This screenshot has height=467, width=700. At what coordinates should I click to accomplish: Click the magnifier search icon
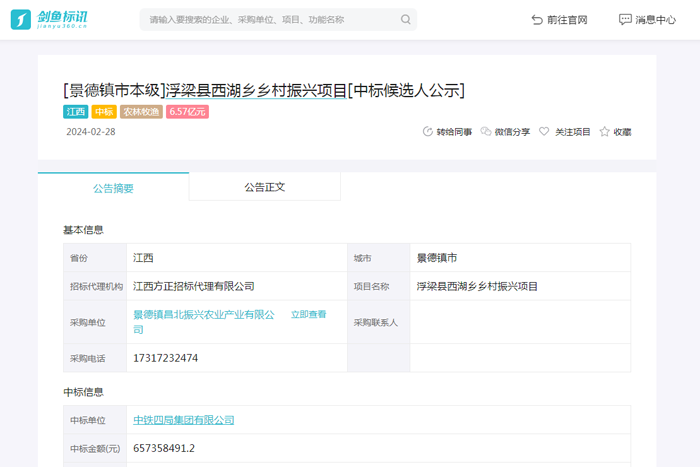click(x=405, y=19)
